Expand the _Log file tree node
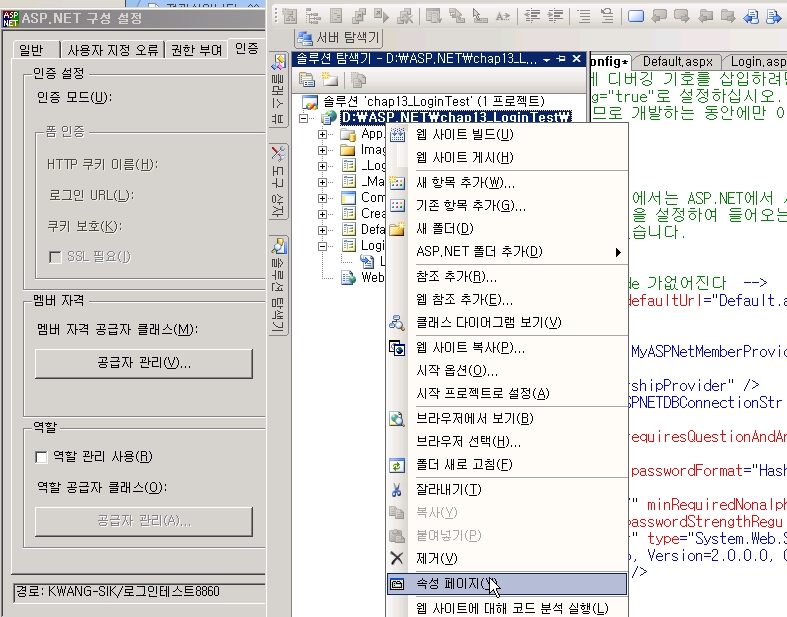 coord(322,166)
